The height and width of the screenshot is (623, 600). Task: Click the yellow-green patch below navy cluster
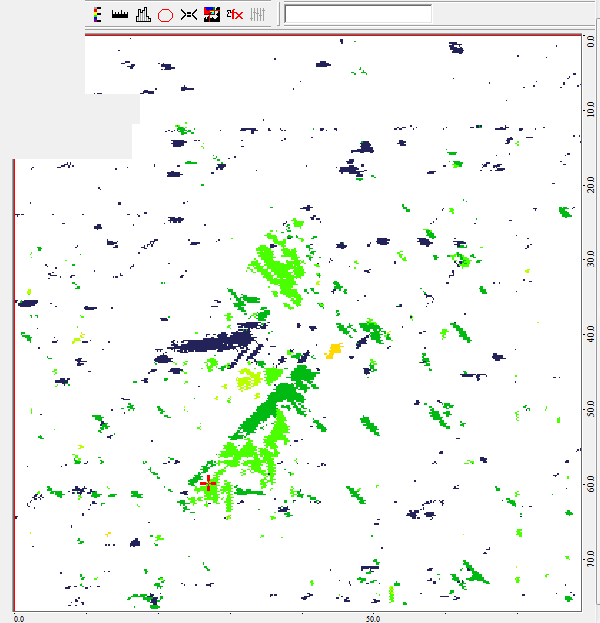[250, 378]
